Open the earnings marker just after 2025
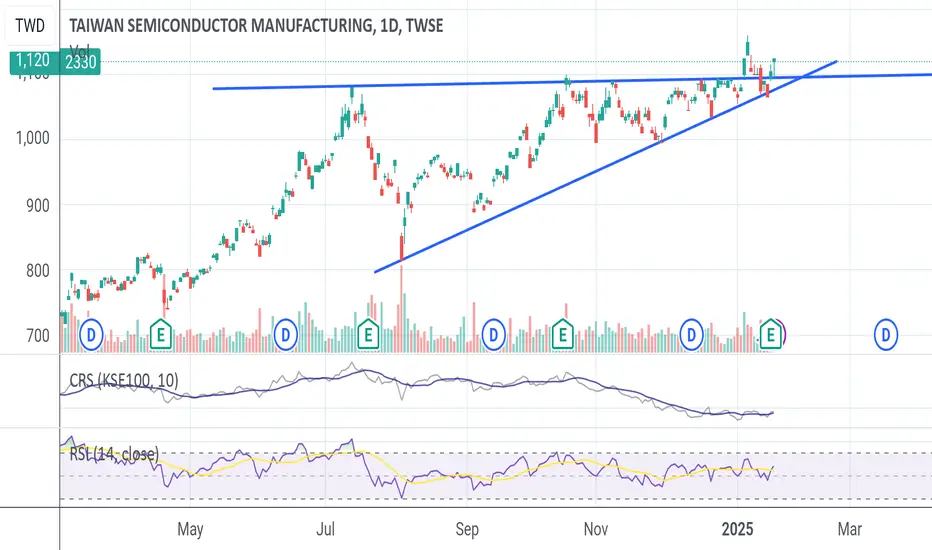Screen dimensions: 932x550 click(770, 334)
